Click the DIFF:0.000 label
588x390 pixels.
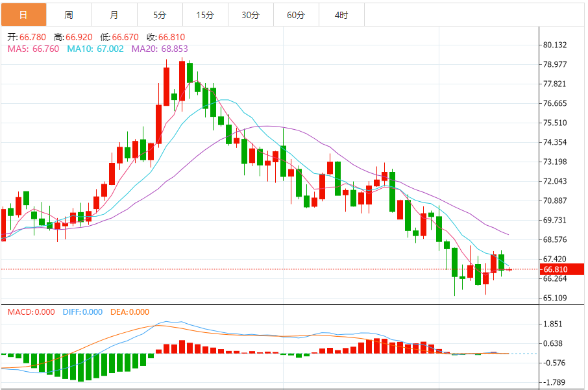point(82,312)
